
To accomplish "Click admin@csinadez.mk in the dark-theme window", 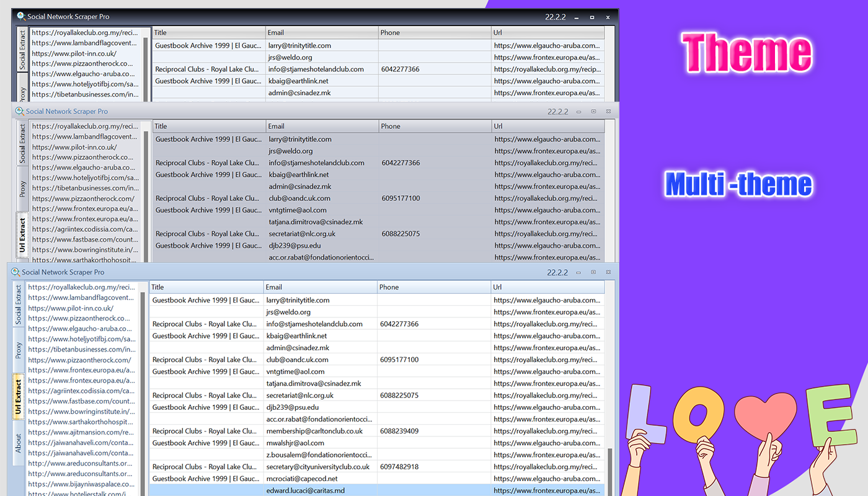I will click(299, 93).
